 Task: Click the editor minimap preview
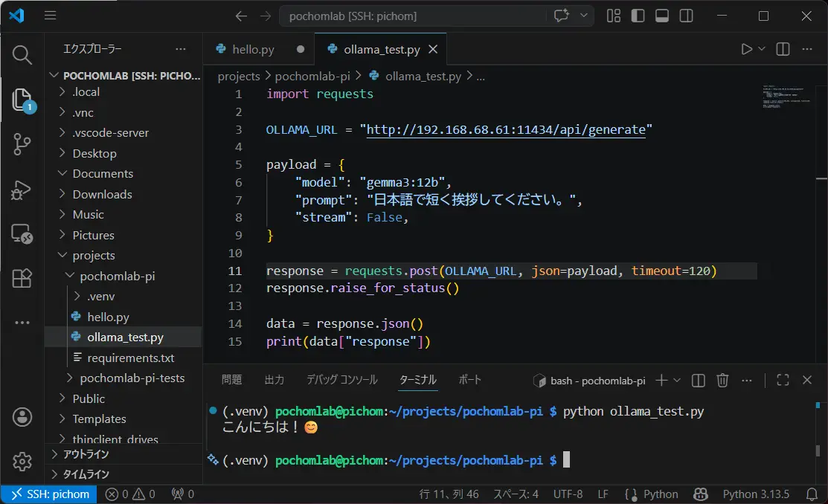(x=786, y=96)
